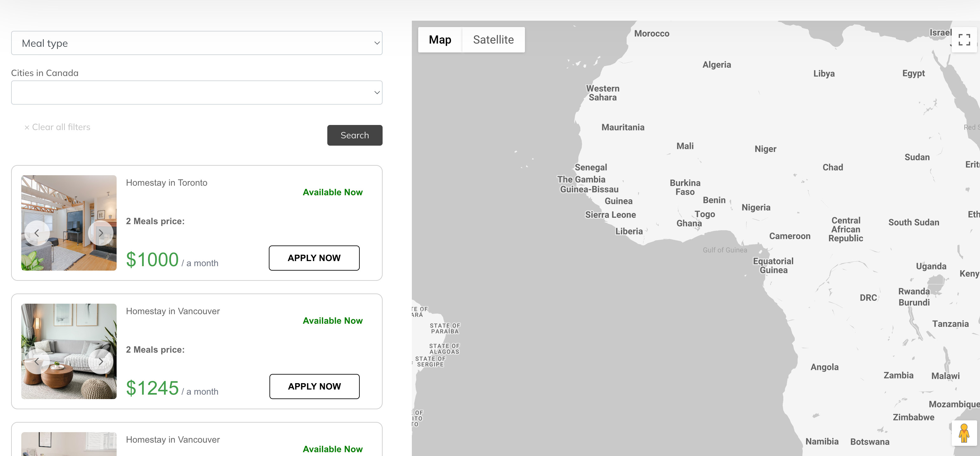Click the Angola label on the map
980x456 pixels.
pyautogui.click(x=824, y=367)
